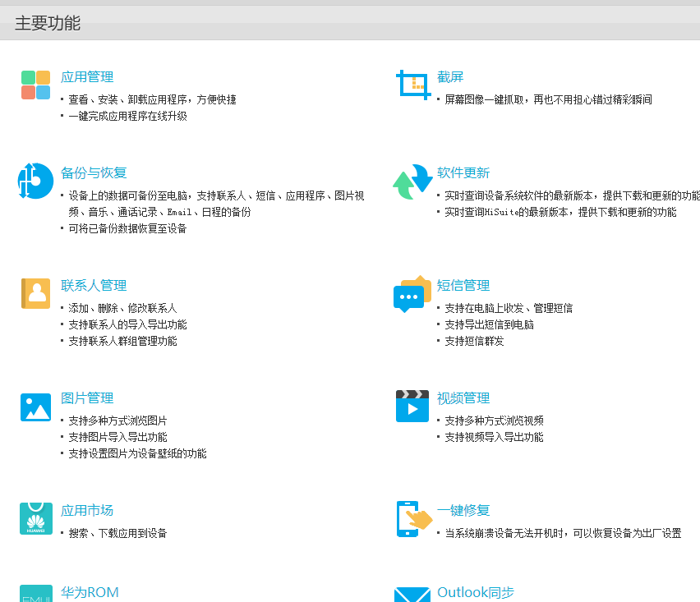This screenshot has height=602, width=700.
Task: Open the 截屏 heading link
Action: coord(450,76)
